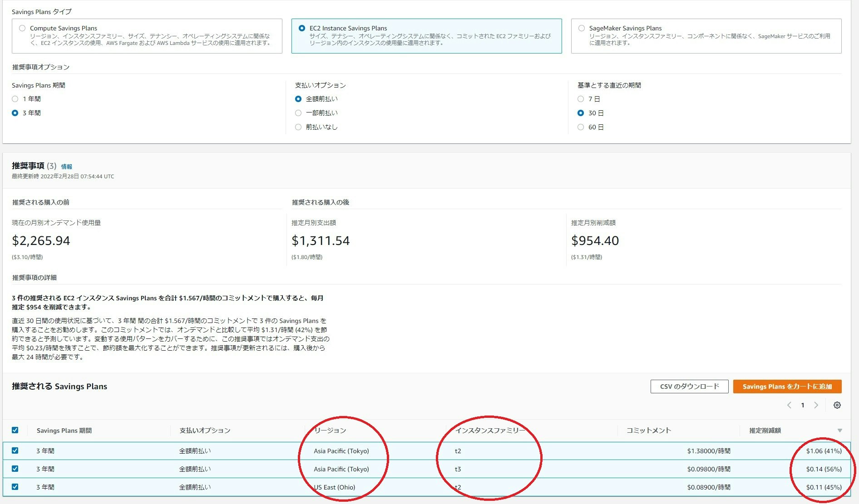The image size is (859, 504).
Task: Click the インスタンスファミリー column header
Action: pyautogui.click(x=490, y=431)
